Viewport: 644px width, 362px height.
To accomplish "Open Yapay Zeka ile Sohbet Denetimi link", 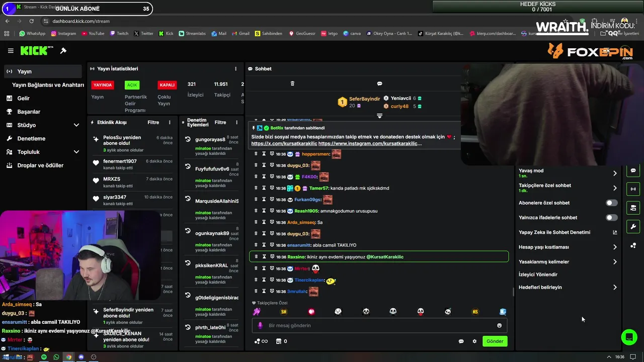I will coord(568,233).
